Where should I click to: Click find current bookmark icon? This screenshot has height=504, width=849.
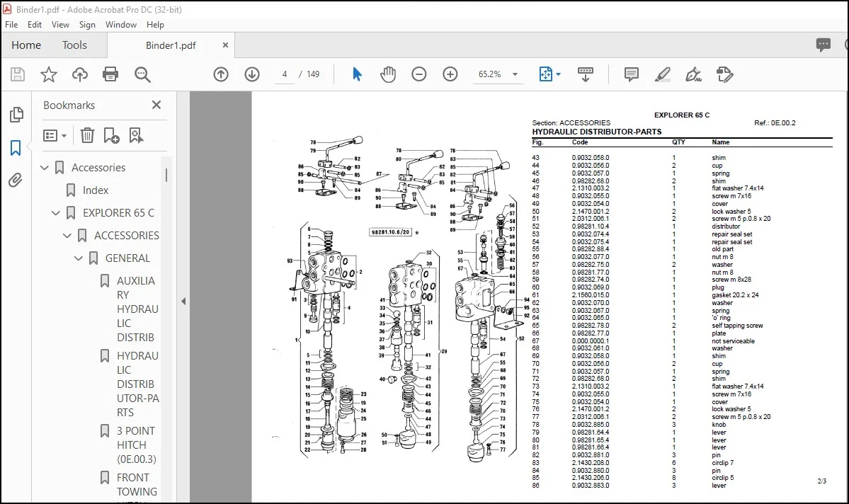click(136, 135)
